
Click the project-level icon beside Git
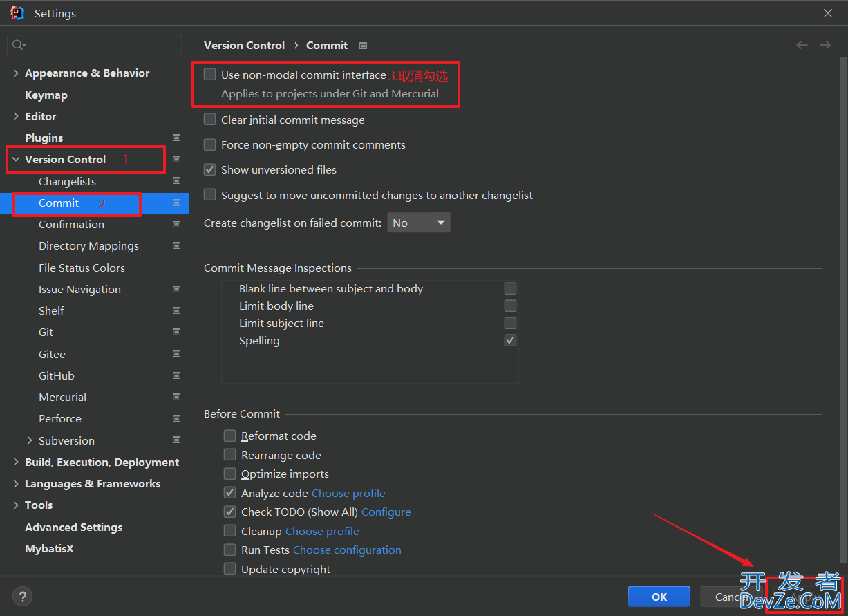[176, 332]
